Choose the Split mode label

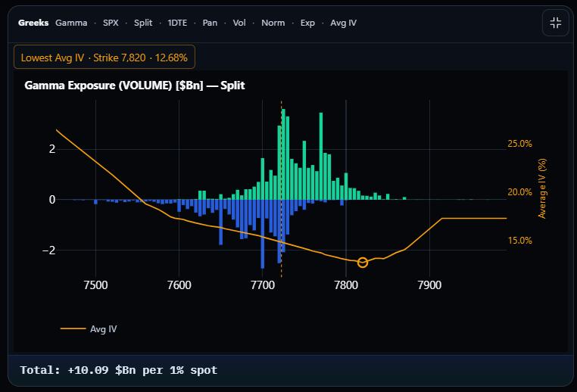tap(143, 23)
